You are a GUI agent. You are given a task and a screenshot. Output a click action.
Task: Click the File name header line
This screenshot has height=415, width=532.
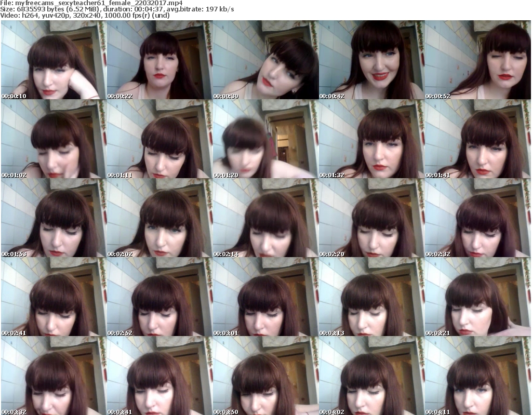[91, 3]
